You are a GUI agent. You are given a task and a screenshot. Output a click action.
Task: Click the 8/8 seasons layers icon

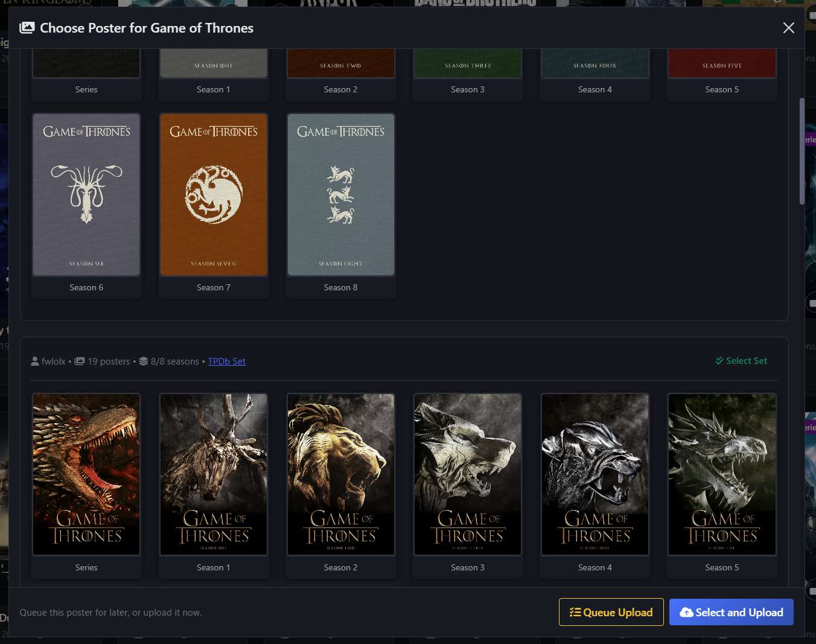pyautogui.click(x=143, y=362)
